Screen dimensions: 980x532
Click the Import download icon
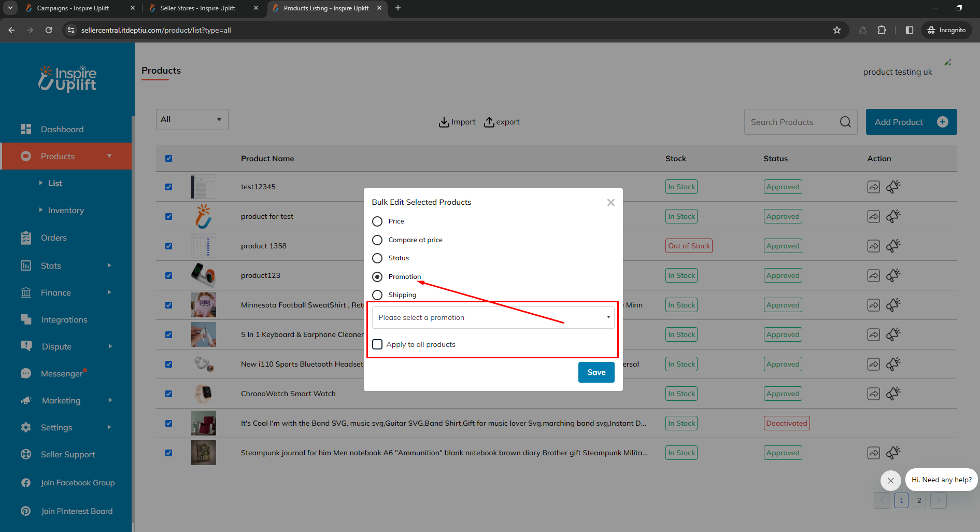pos(444,122)
